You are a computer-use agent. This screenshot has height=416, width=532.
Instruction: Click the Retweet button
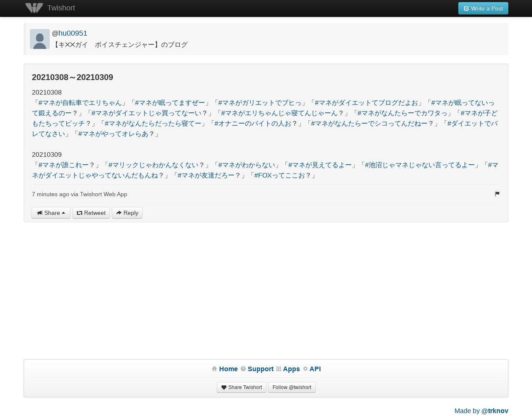click(91, 213)
